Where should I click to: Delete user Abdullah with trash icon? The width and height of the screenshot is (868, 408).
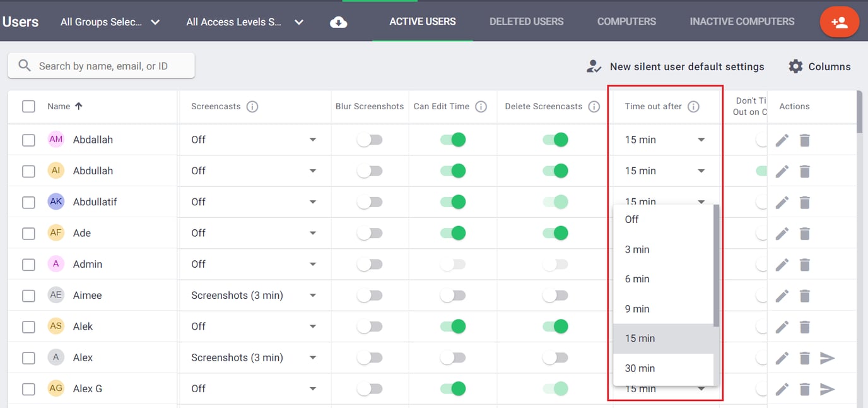point(804,171)
